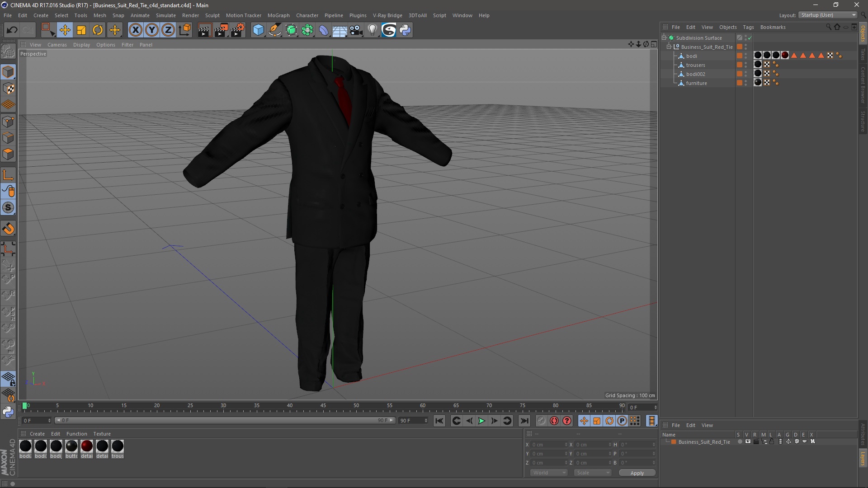Screen dimensions: 868x488
Task: Select the Rotate tool
Action: tap(98, 30)
